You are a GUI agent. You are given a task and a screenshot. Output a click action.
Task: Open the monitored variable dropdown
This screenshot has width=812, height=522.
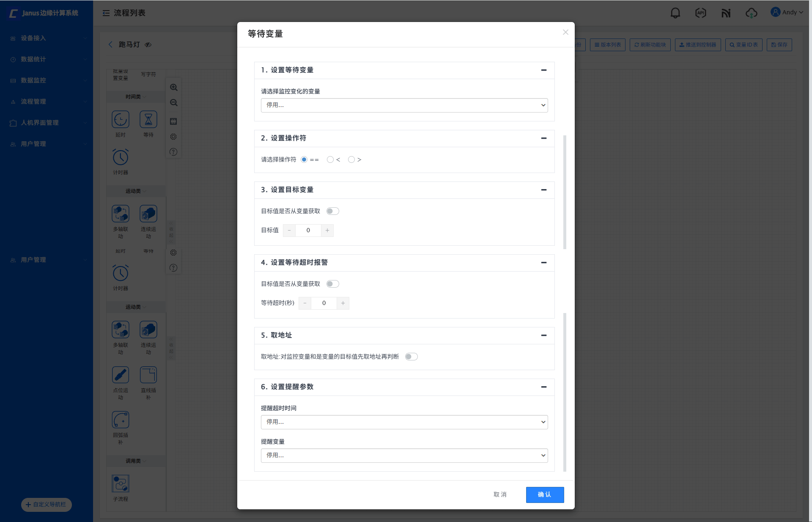(x=404, y=105)
